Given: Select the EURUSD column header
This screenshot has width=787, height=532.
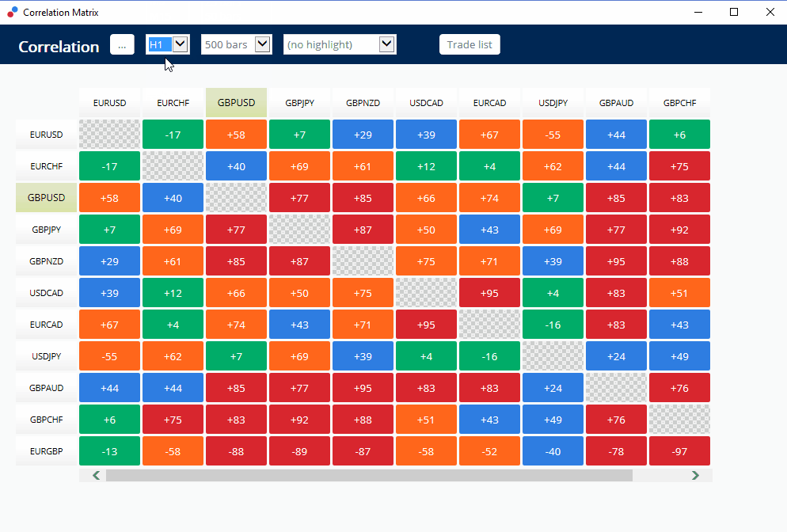Looking at the screenshot, I should click(x=109, y=103).
